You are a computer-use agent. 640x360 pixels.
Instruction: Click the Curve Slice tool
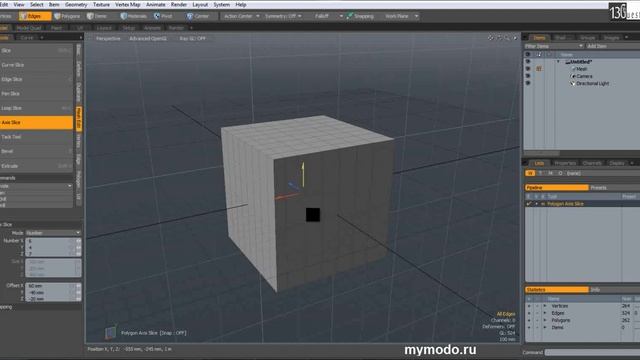(x=36, y=65)
